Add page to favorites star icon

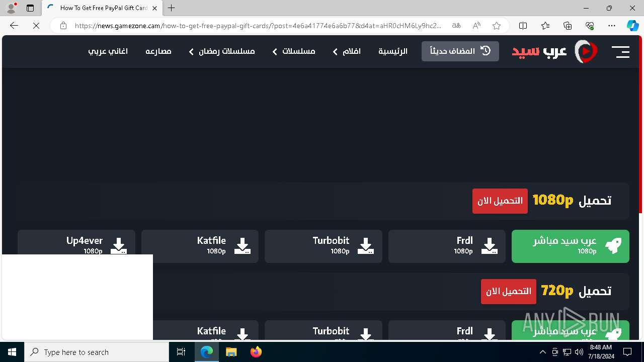[497, 26]
